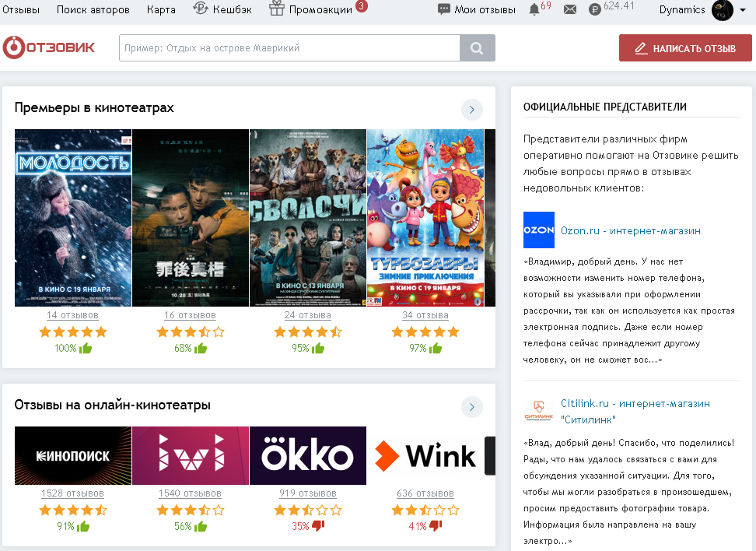Viewport: 756px width, 551px height.
Task: Click the ruble balance coin icon
Action: [x=595, y=9]
